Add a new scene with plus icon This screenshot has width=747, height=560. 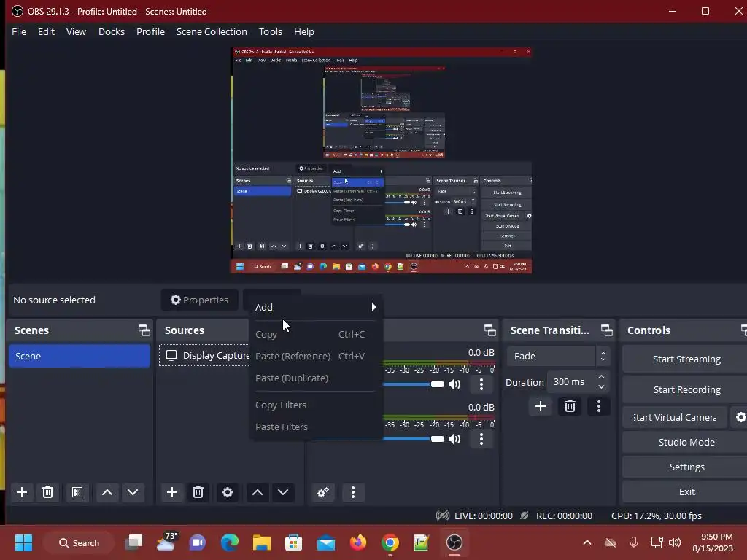(x=21, y=492)
